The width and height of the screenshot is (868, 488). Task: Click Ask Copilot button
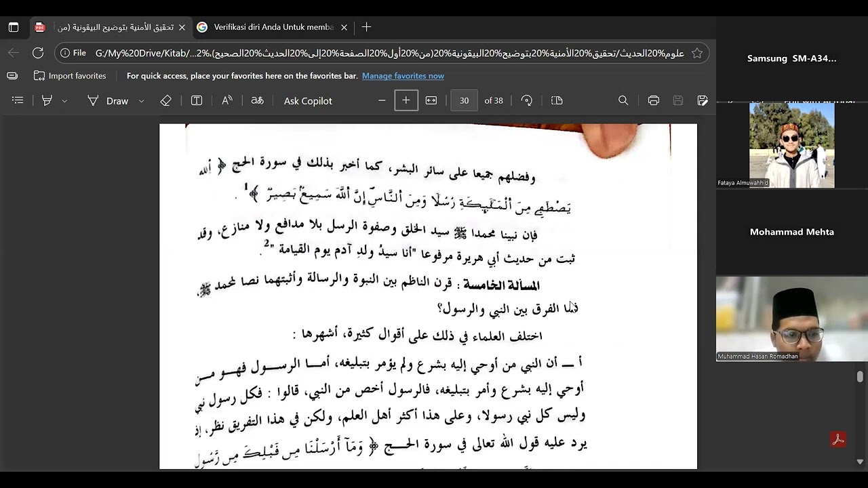pyautogui.click(x=308, y=100)
